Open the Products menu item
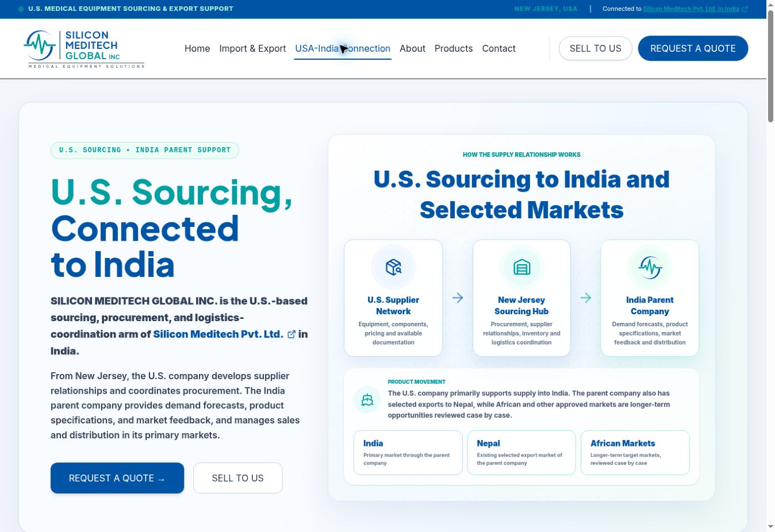 pyautogui.click(x=454, y=49)
